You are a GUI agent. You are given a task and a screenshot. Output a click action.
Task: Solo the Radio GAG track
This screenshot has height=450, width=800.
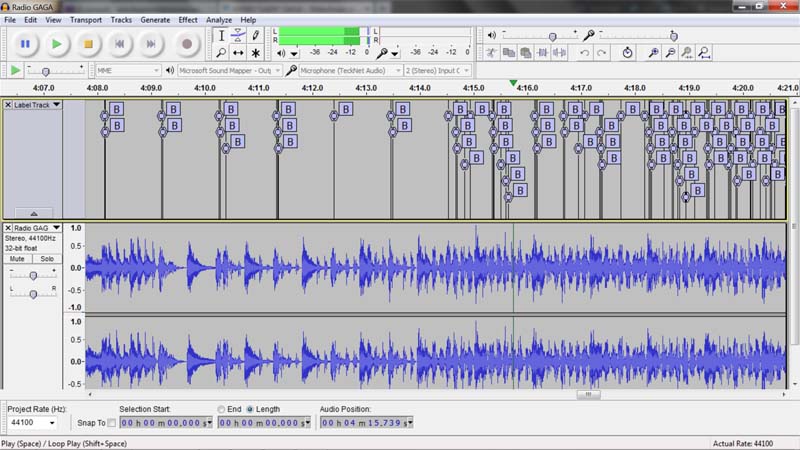tap(47, 259)
